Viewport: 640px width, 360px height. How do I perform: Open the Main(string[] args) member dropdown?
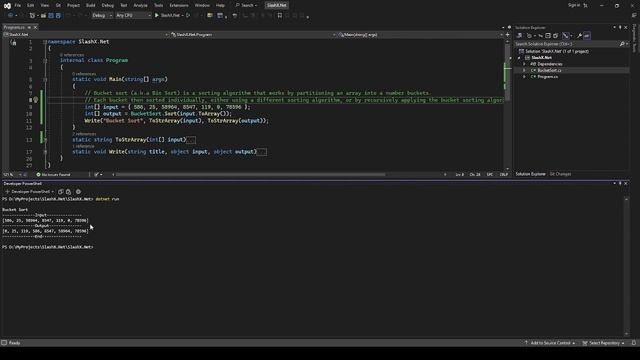420,35
